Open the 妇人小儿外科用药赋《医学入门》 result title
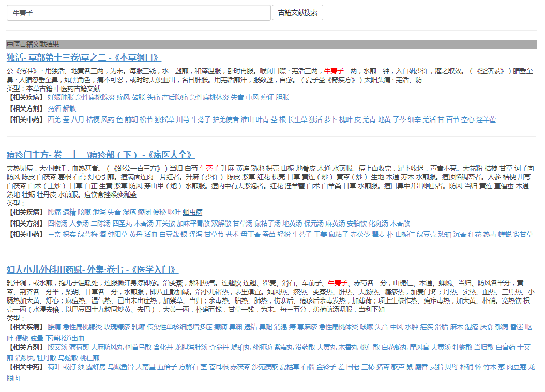545x392 pixels. click(93, 269)
